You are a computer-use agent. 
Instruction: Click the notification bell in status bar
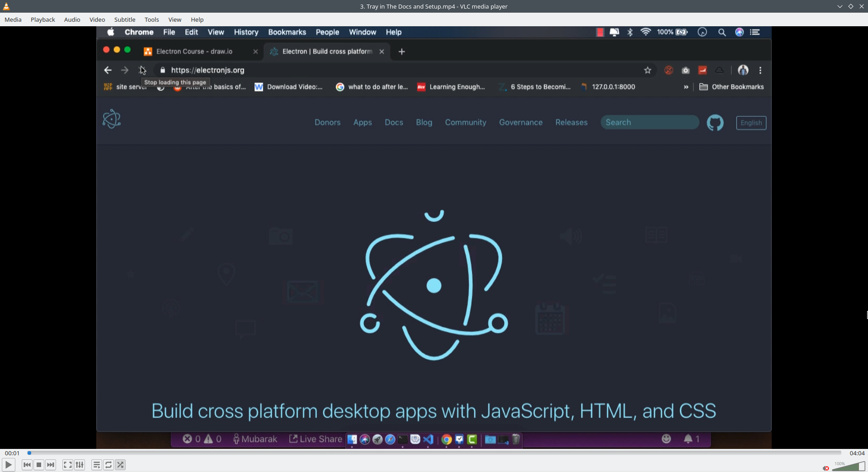tap(691, 439)
